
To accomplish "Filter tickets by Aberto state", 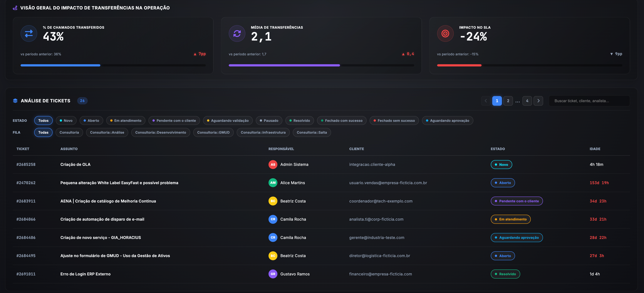I will [x=91, y=120].
